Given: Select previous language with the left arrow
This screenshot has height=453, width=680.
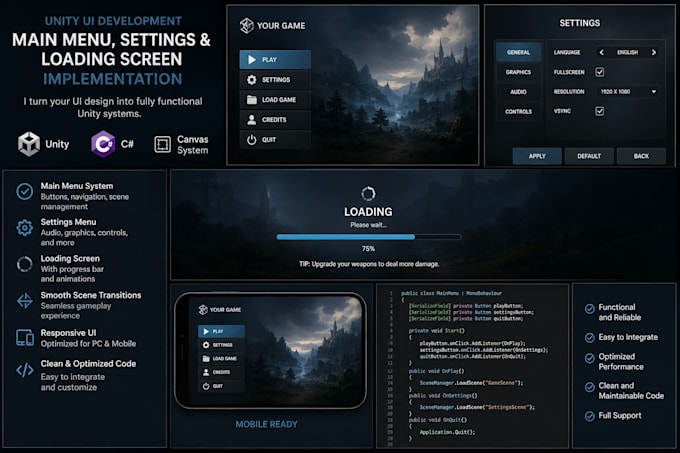Looking at the screenshot, I should (602, 52).
